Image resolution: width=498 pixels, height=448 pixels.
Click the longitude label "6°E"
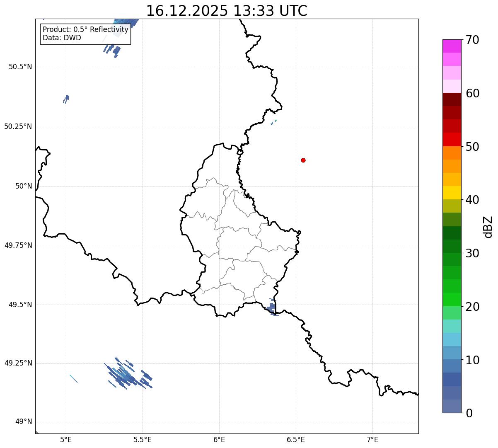coord(219,439)
